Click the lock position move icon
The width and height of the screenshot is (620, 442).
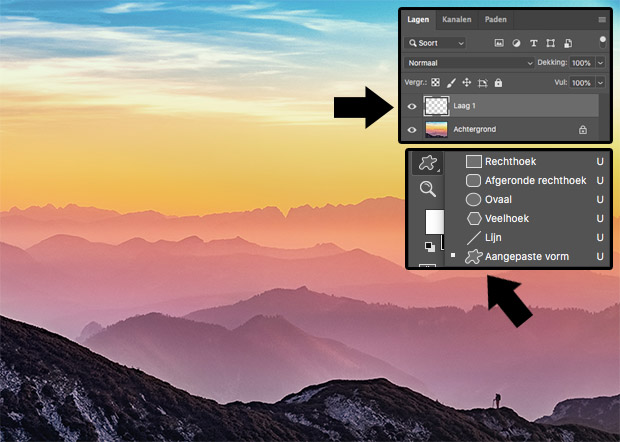click(x=466, y=82)
